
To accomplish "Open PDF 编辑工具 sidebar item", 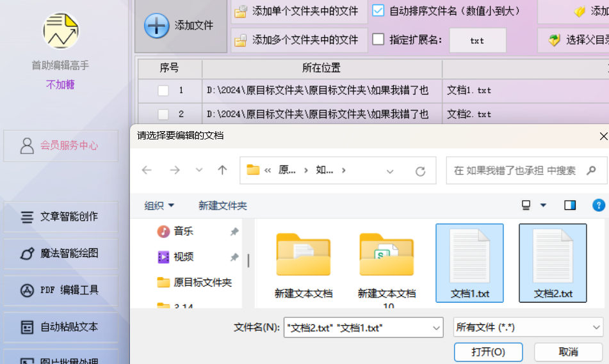I will [x=61, y=290].
